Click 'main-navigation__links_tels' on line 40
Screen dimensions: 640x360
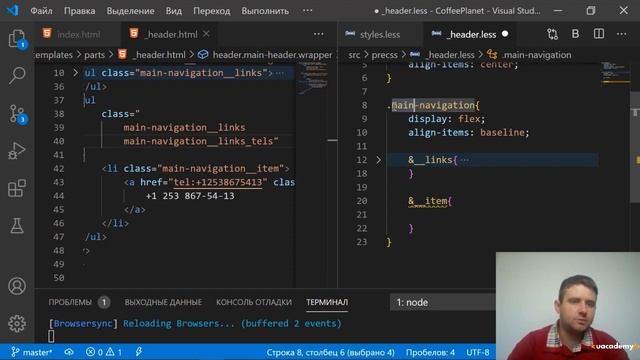click(x=198, y=141)
